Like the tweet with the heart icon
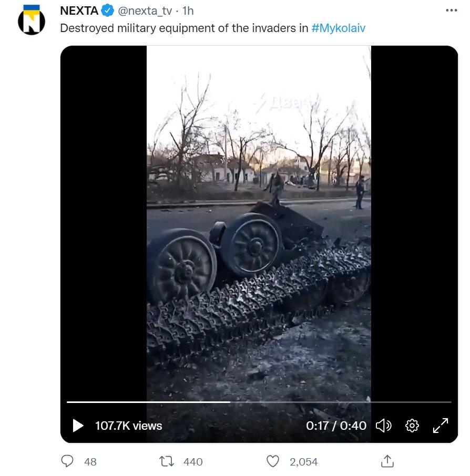The image size is (470, 476). tap(272, 461)
